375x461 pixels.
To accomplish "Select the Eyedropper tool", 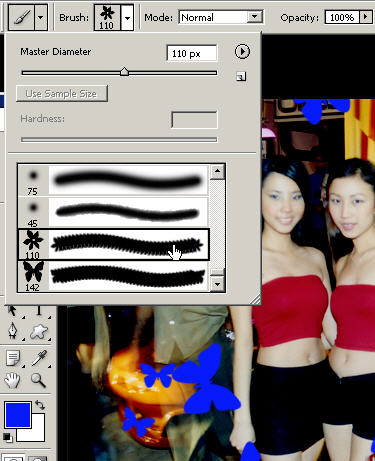I will 39,358.
